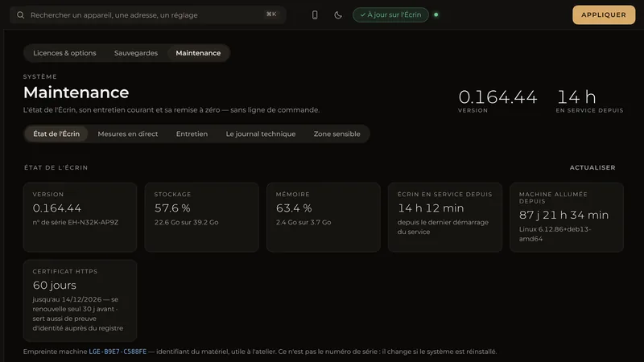644x362 pixels.
Task: Click the ⌘K shortcut badge
Action: 271,14
